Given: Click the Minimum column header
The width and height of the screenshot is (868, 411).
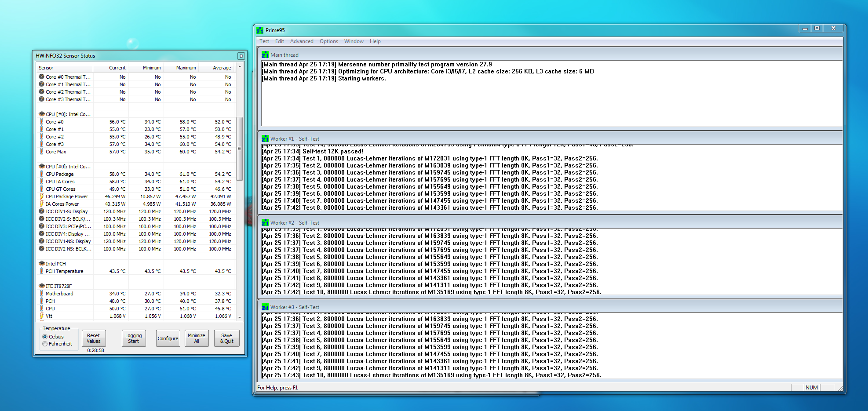Looking at the screenshot, I should [146, 68].
